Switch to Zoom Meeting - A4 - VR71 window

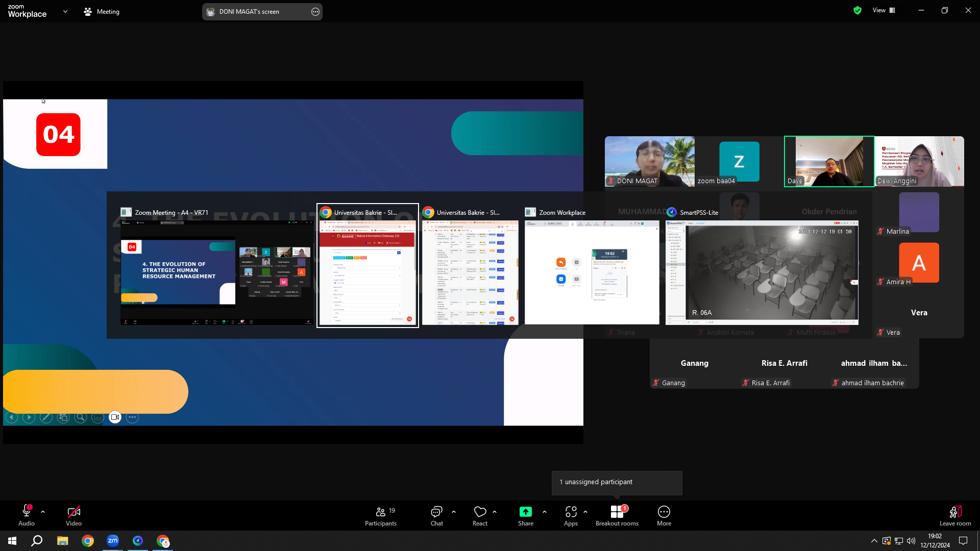point(216,266)
